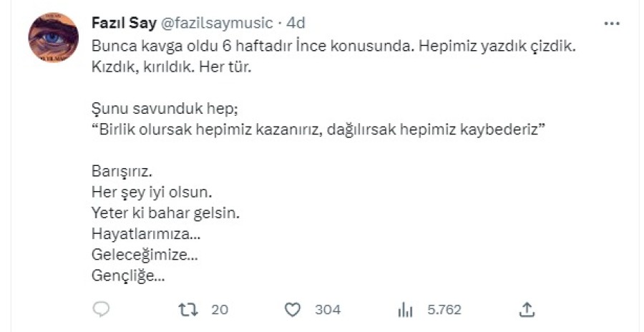Screen dimensions: 644x332
Task: Click the share upload arrow icon
Action: coord(527,309)
